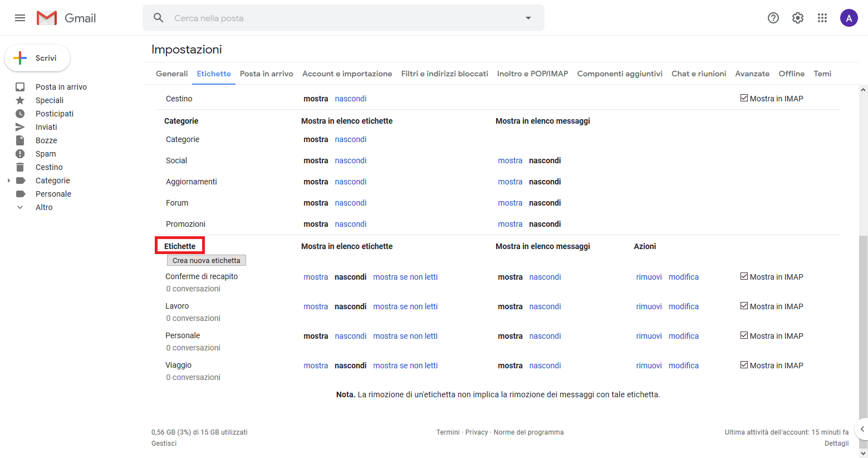Open search options dropdown arrow
This screenshot has width=868, height=458.
(528, 18)
